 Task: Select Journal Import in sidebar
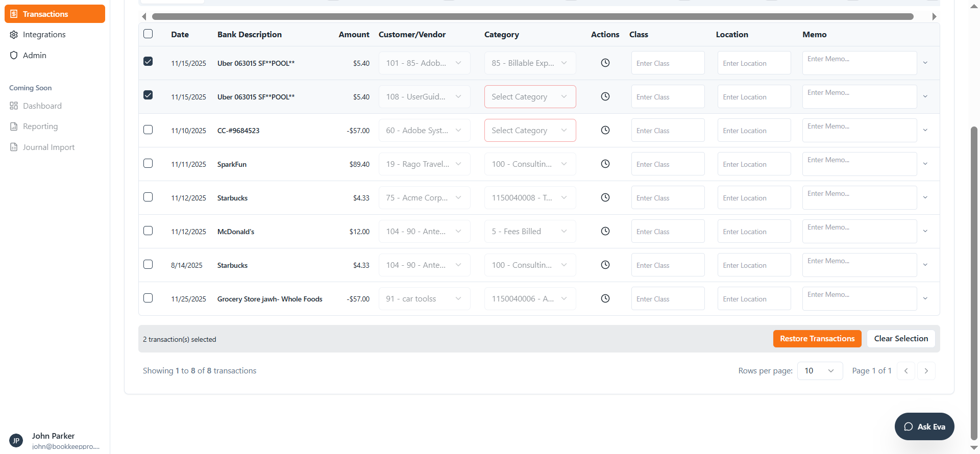pyautogui.click(x=48, y=147)
